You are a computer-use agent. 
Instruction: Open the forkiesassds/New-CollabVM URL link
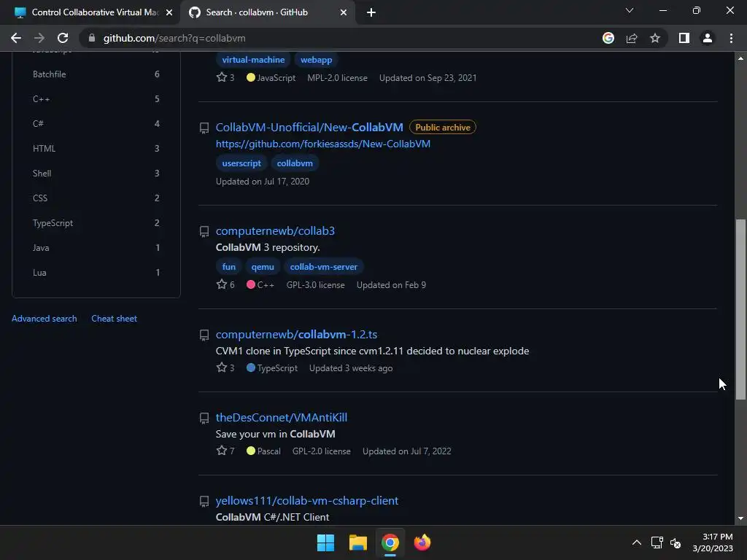point(323,144)
